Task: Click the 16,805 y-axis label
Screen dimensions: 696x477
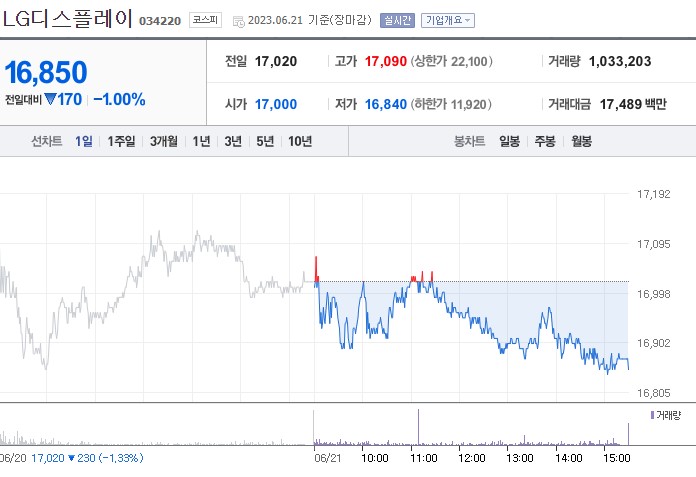Action: click(653, 393)
